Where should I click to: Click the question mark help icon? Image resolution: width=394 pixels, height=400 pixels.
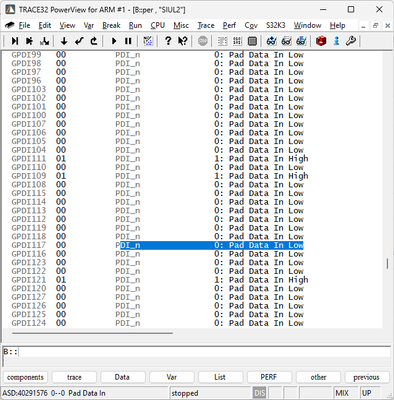[x=168, y=41]
